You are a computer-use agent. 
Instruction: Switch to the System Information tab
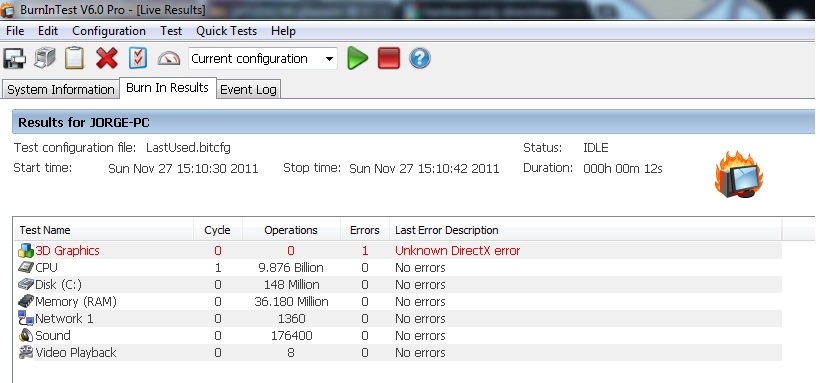coord(61,89)
